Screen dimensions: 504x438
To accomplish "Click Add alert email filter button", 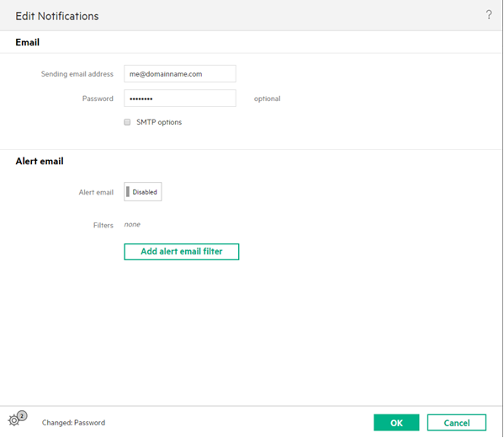I will [181, 252].
